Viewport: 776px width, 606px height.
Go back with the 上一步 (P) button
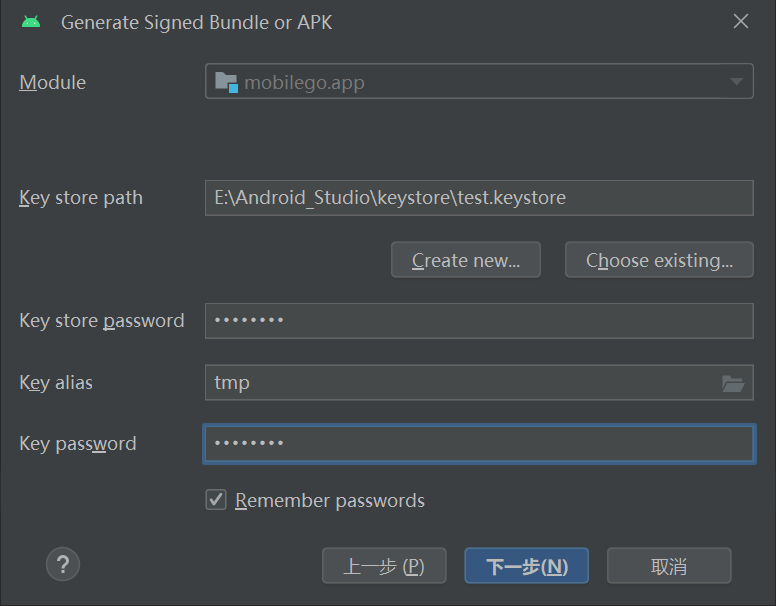(384, 566)
